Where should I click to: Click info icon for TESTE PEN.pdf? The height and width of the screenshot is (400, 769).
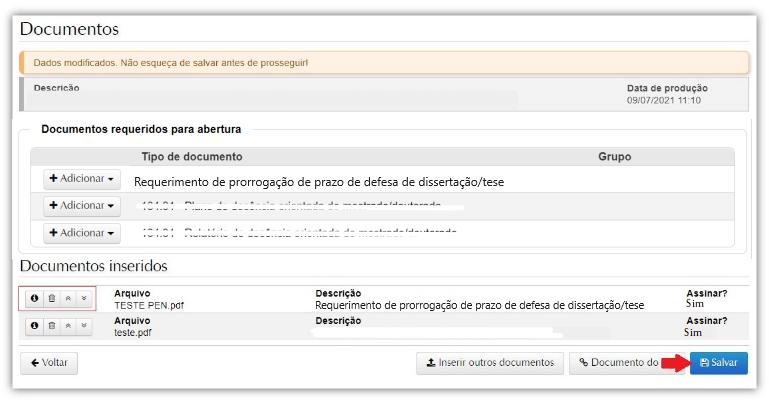click(x=35, y=298)
